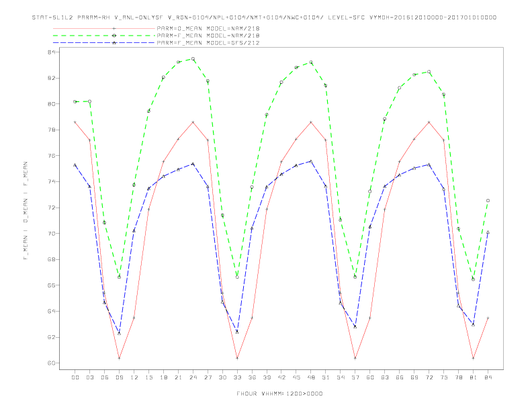Click y-axis tick label 78

pos(52,130)
